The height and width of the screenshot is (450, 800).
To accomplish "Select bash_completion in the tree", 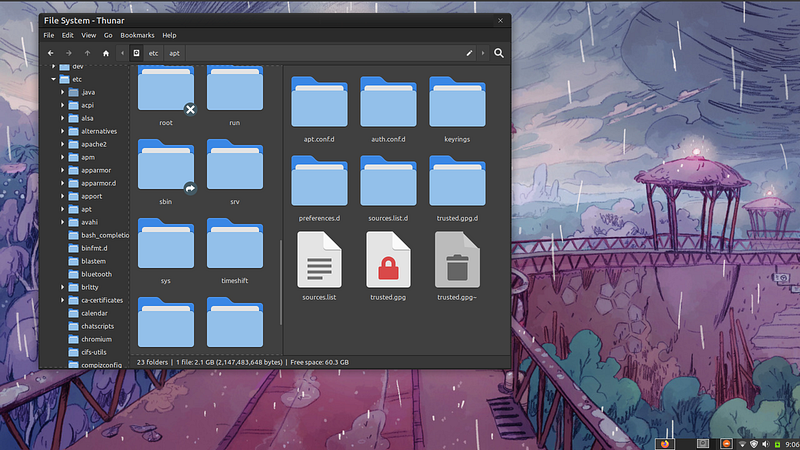I will [x=105, y=235].
